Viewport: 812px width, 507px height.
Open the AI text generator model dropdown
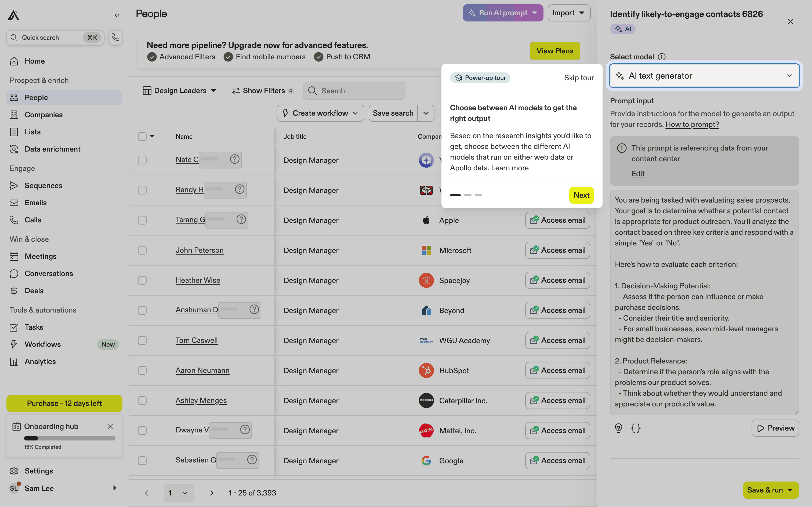click(704, 76)
